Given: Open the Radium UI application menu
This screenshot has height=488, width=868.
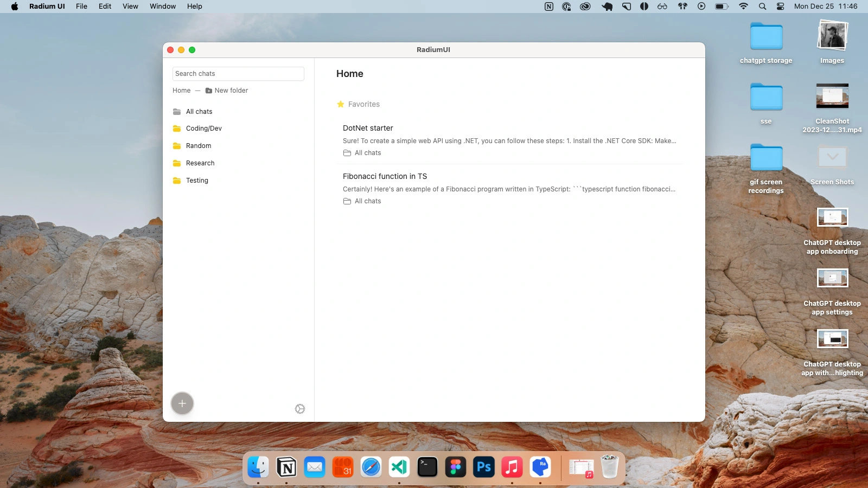Looking at the screenshot, I should click(x=47, y=7).
